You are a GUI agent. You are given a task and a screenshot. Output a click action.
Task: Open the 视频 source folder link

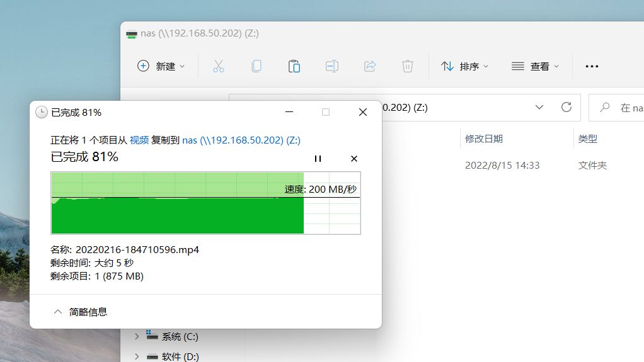(139, 140)
